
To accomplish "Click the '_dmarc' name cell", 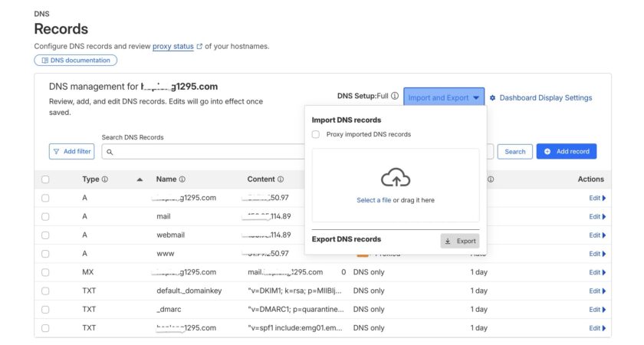I will click(x=169, y=309).
